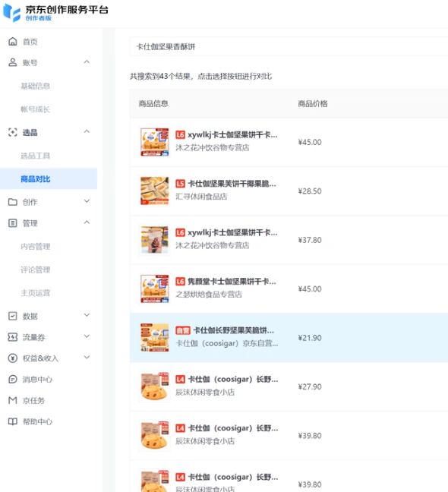Viewport: 448px width, 492px height.
Task: Open the 首页 menu item
Action: (30, 42)
